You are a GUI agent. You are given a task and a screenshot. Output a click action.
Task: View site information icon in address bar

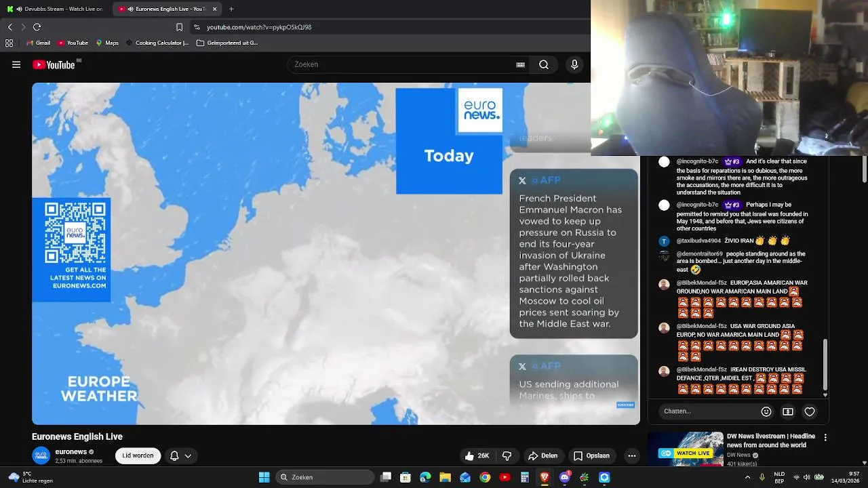point(197,27)
